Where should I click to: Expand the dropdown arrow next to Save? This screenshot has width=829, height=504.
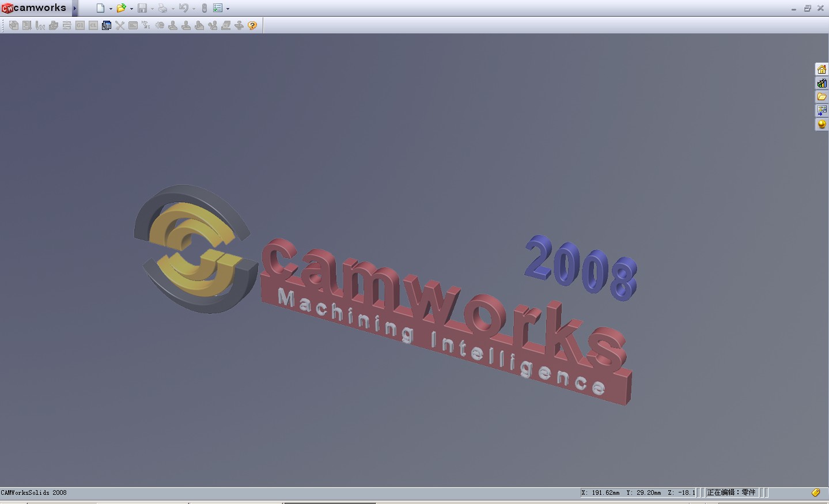tap(152, 9)
